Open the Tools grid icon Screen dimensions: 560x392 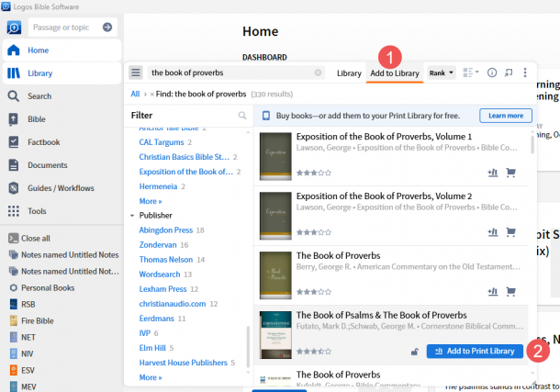[14, 211]
